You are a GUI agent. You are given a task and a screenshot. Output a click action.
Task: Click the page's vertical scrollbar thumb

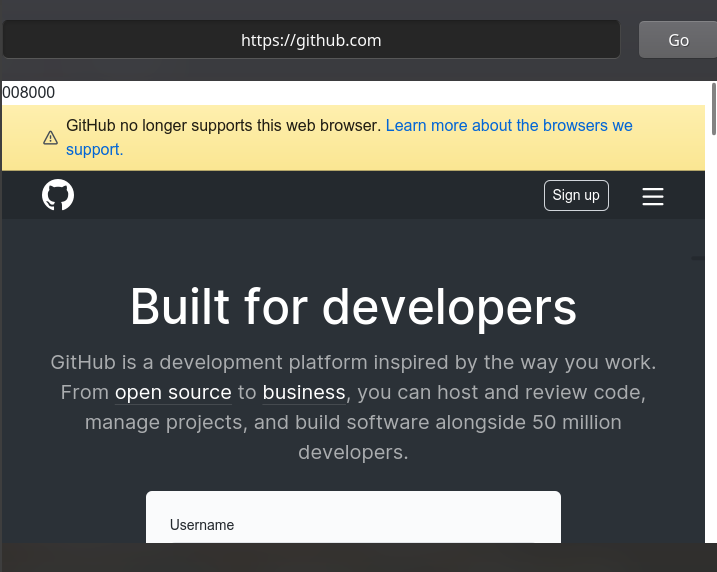(714, 109)
